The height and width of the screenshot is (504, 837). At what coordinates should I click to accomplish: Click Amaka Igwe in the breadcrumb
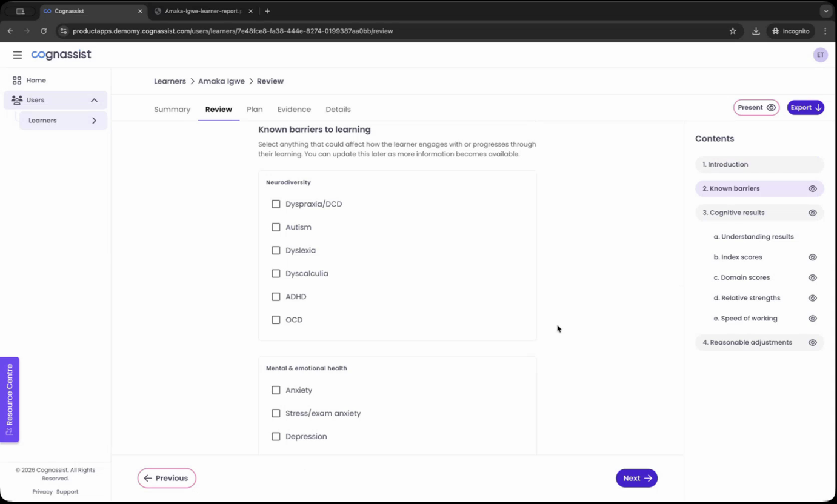click(x=221, y=81)
